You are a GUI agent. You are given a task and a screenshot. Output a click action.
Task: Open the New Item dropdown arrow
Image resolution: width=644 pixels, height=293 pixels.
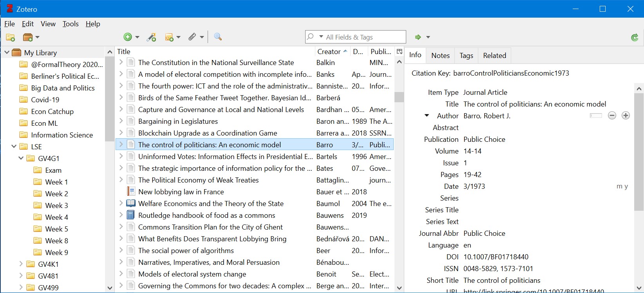(137, 37)
